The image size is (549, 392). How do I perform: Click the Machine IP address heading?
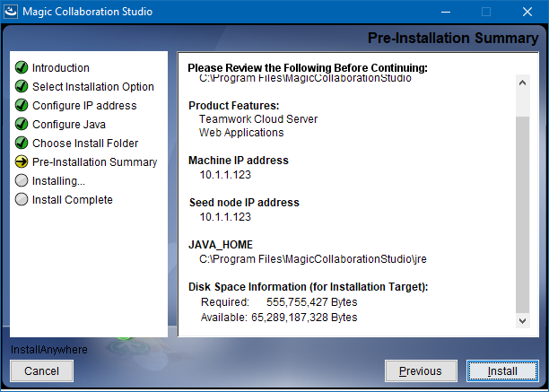tap(239, 161)
